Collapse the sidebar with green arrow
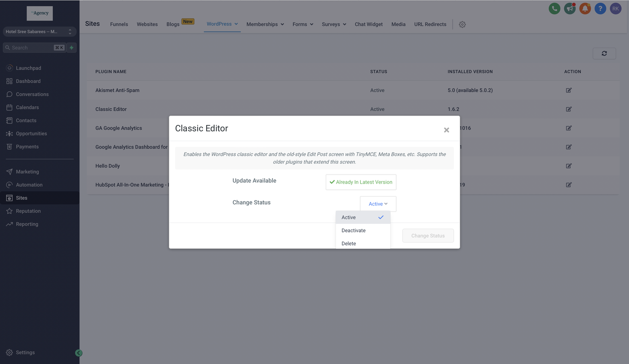The image size is (629, 364). pyautogui.click(x=79, y=353)
